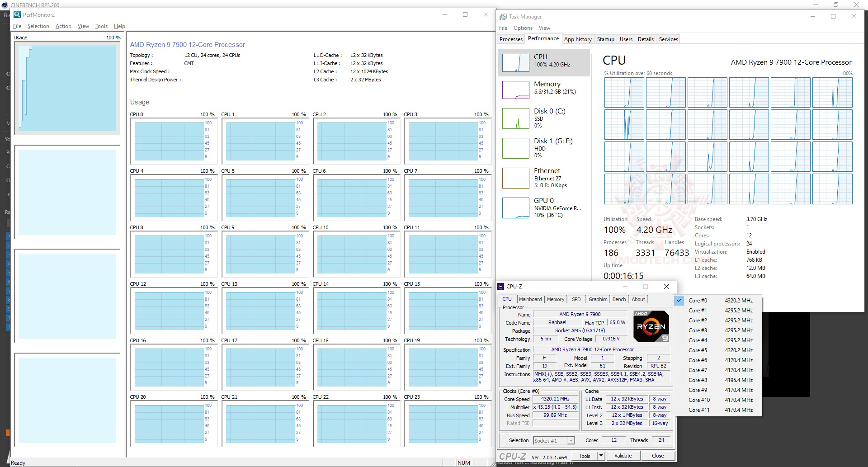Choose Core #2 in the CPU-Z core list
The width and height of the screenshot is (868, 467).
point(717,321)
